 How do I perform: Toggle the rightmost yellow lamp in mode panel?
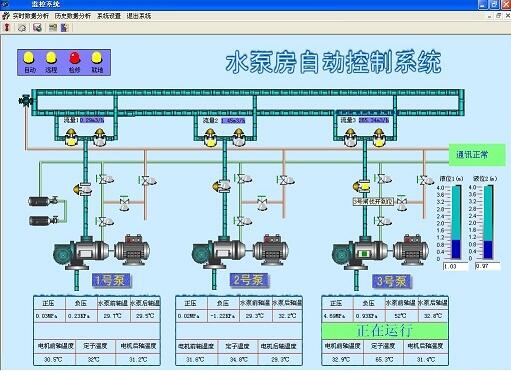(97, 57)
